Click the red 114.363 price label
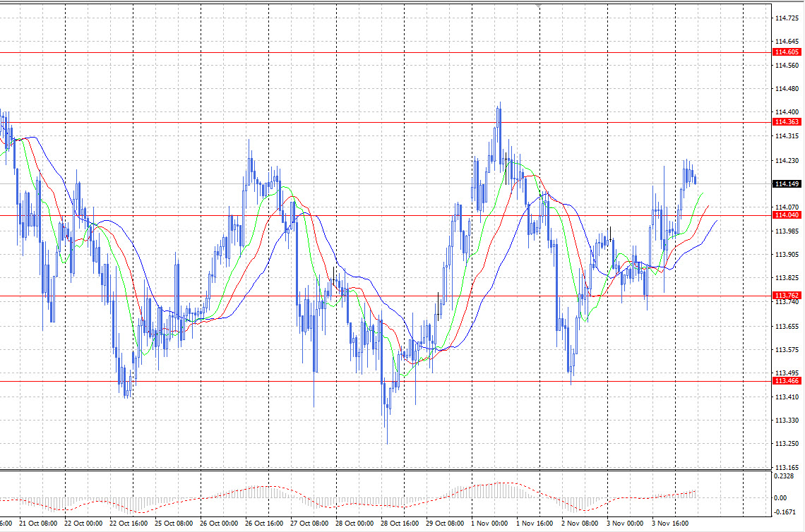 787,121
